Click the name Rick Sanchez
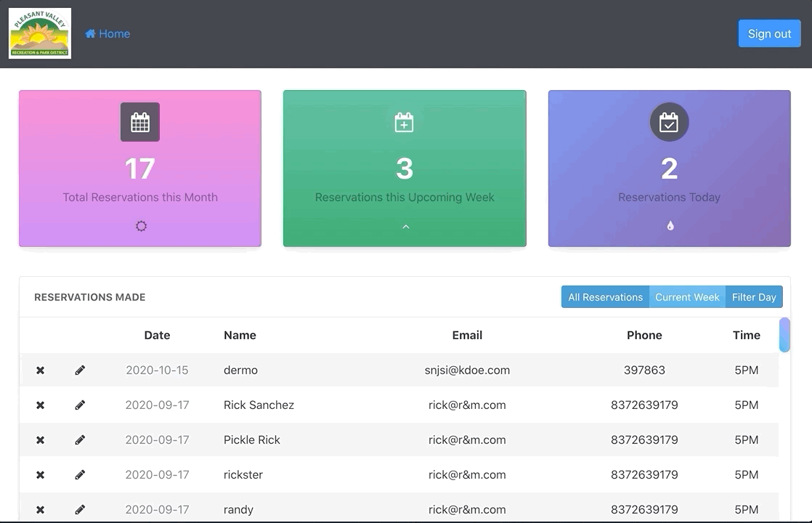 click(259, 405)
